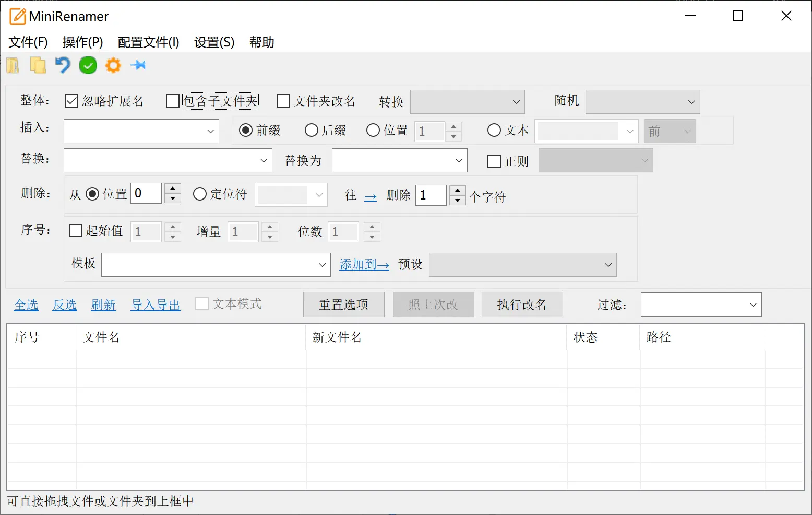Click the blue direction arrow after 往
This screenshot has height=515, width=812.
tap(371, 196)
